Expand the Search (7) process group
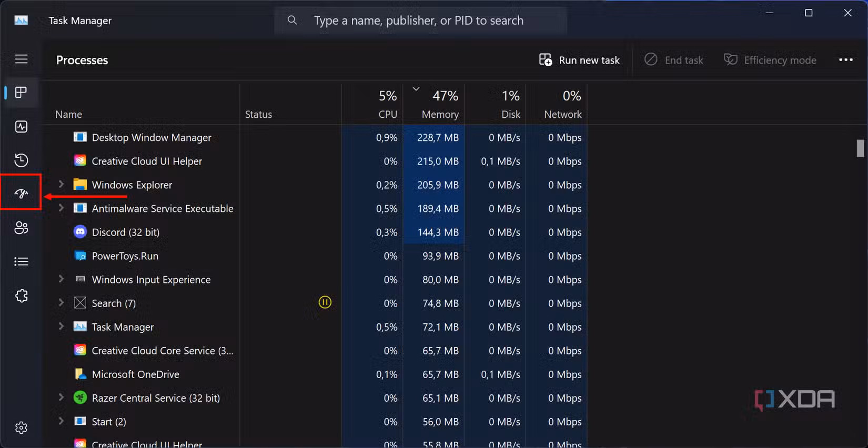 point(61,302)
